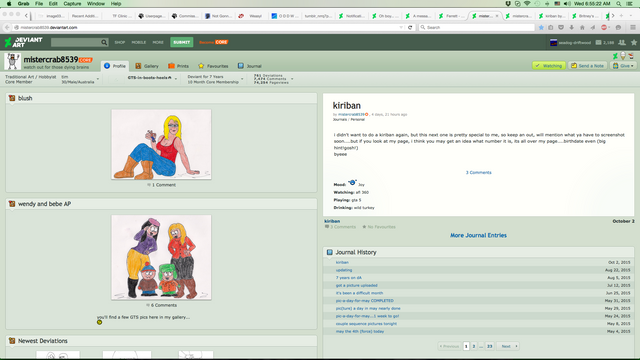Click the Send a Note button
Screen dimensions: 640x360
(587, 66)
